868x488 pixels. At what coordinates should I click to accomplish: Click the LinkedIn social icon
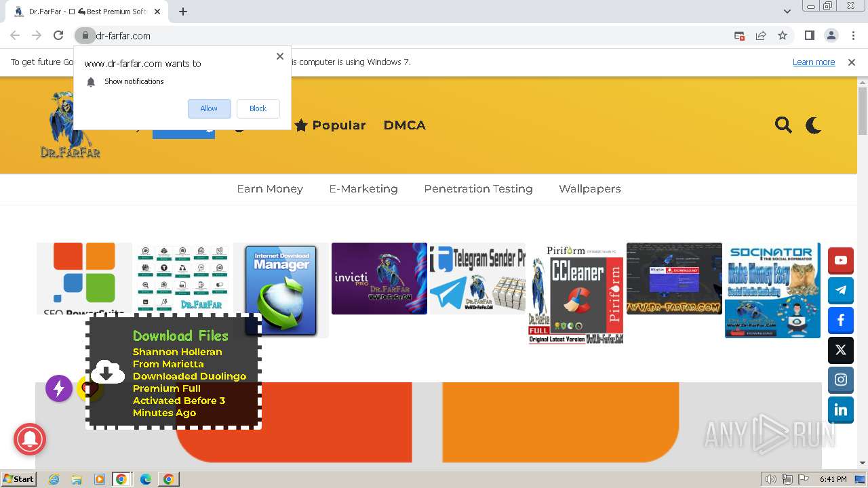841,409
